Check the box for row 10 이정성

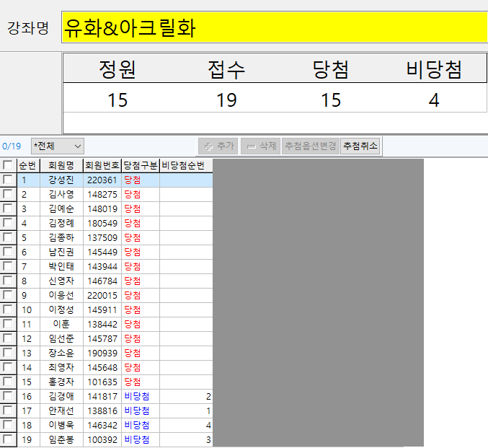7,309
